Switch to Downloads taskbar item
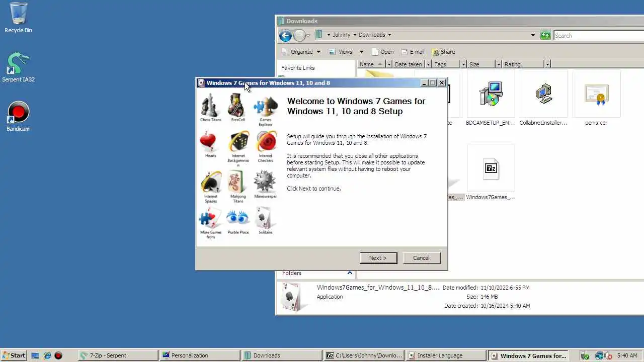 coord(282,355)
